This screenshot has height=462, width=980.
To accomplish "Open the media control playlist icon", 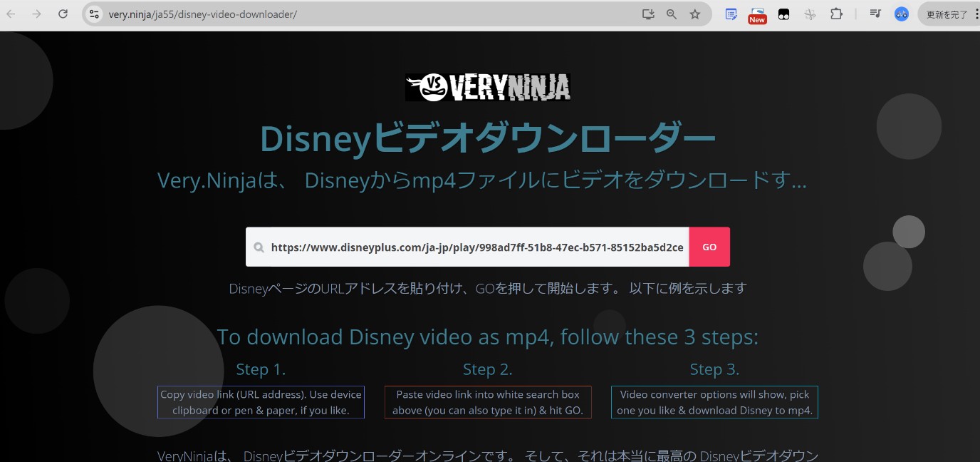I will pos(876,14).
